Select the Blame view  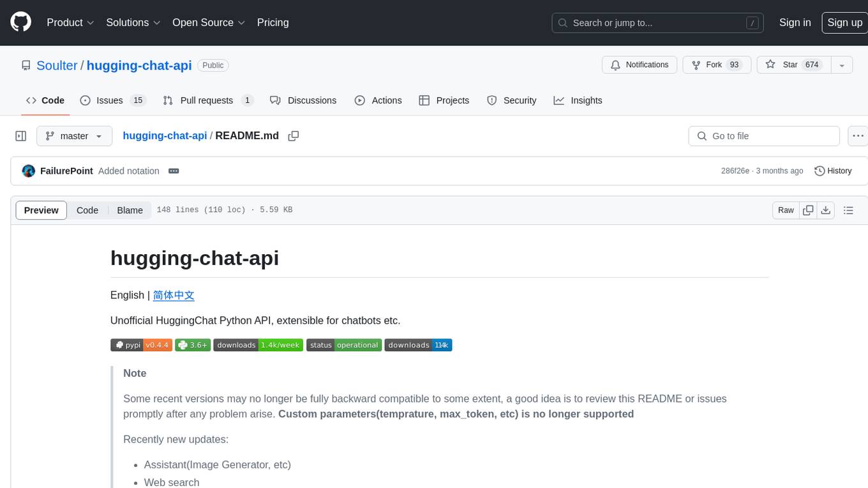click(130, 210)
